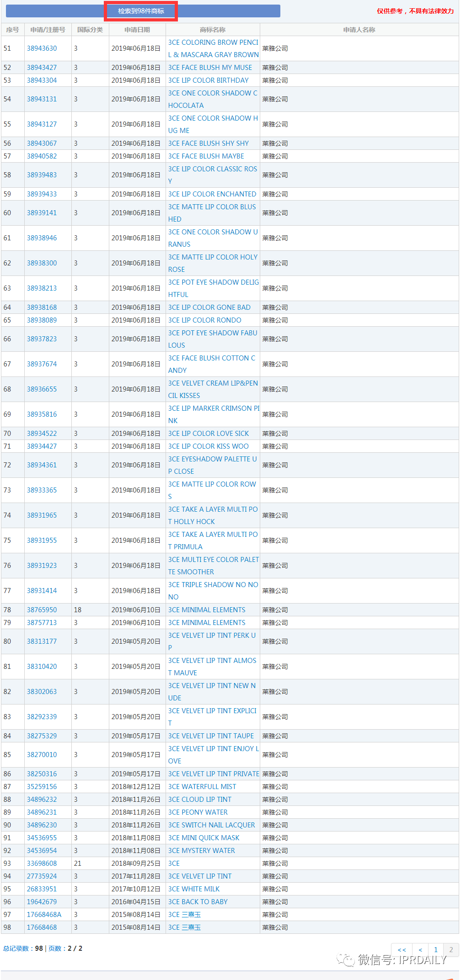The image size is (461, 980).
Task: Select class 21 in row 93
Action: pyautogui.click(x=78, y=863)
